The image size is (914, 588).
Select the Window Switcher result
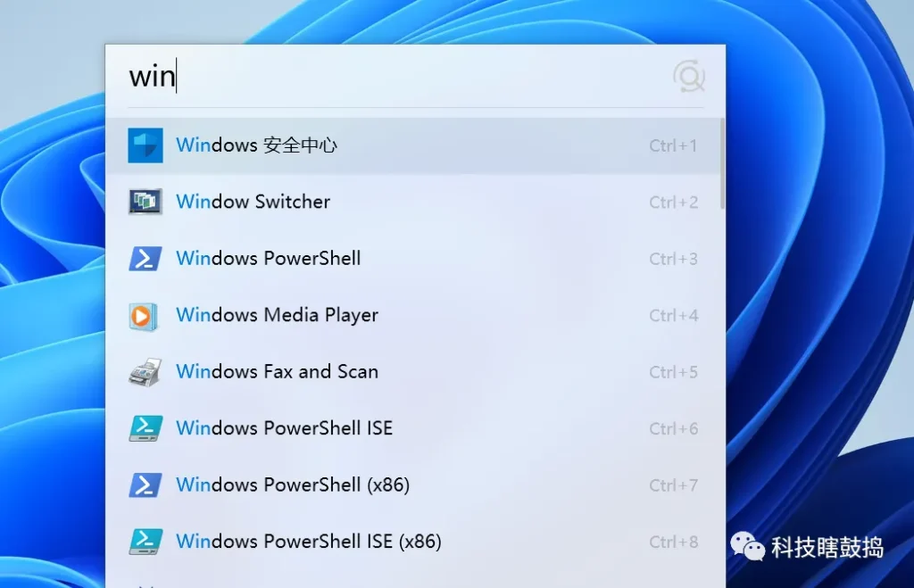[412, 202]
